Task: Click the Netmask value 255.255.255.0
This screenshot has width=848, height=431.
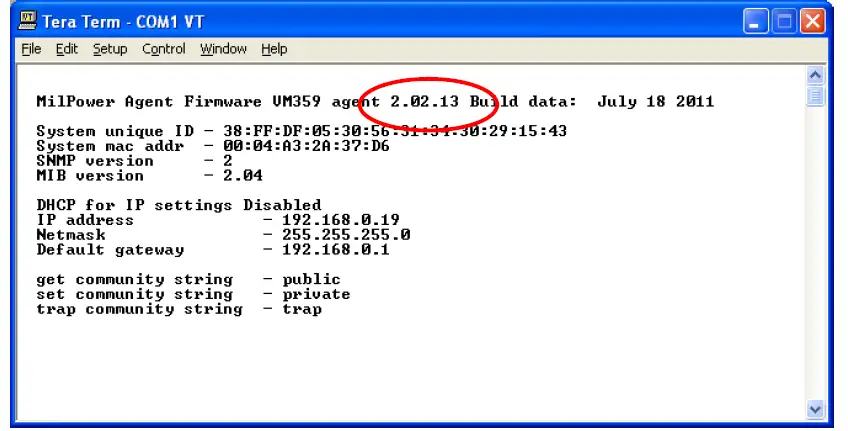Action: pos(346,235)
